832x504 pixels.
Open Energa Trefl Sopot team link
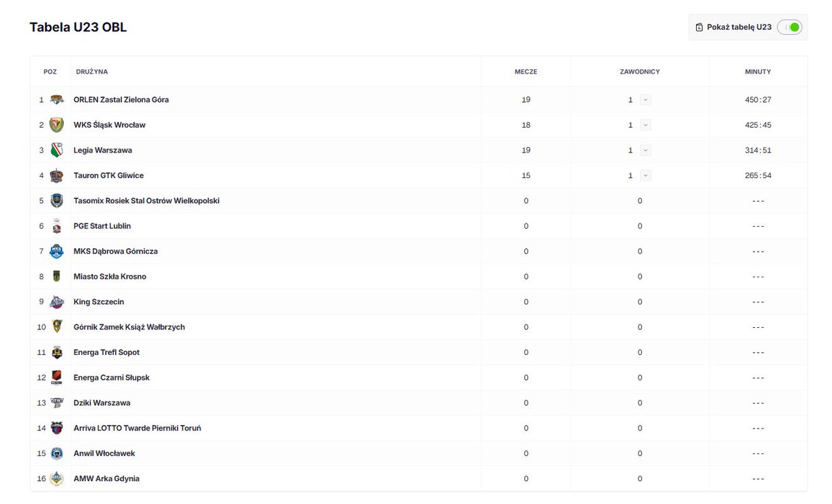coord(107,353)
